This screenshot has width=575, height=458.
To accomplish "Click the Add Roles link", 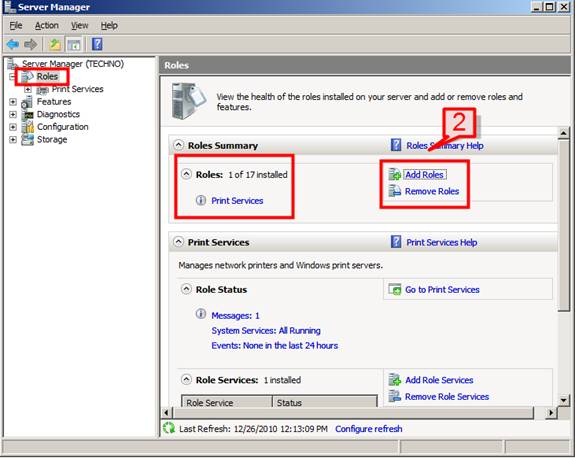I will (x=424, y=175).
